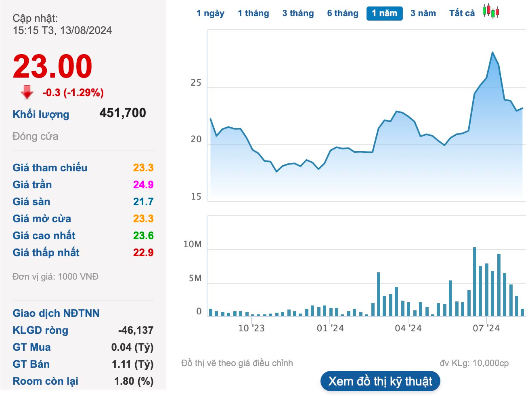Click the Giá tham chiếu label
This screenshot has height=396, width=532.
pos(50,168)
